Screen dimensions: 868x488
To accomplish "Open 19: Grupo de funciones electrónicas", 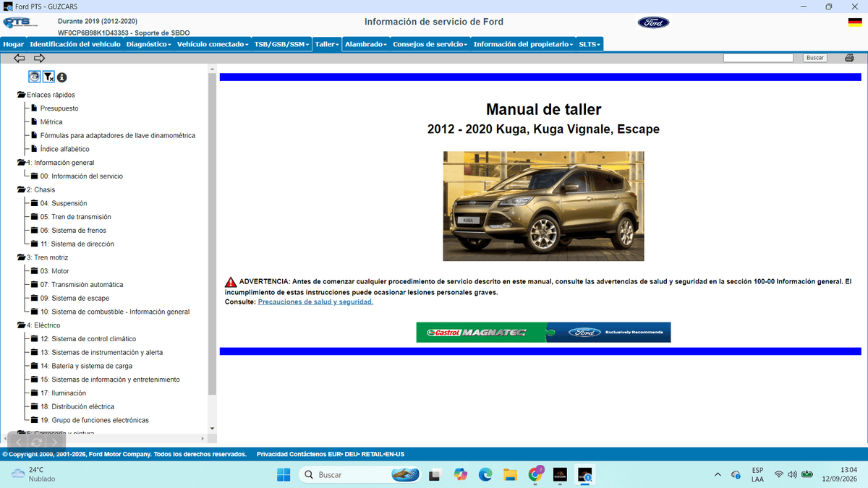I will tap(95, 420).
